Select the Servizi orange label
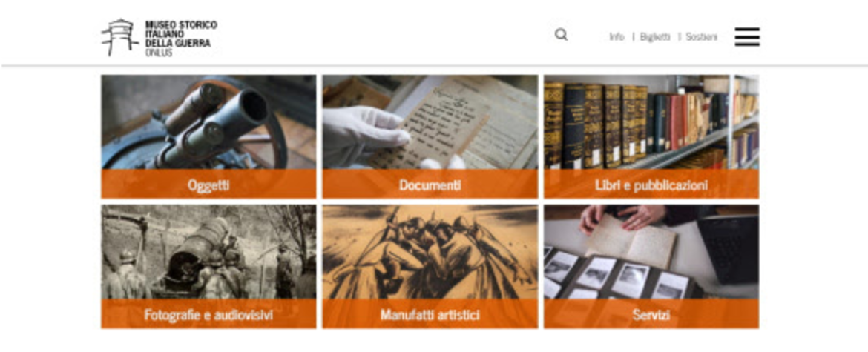Viewport: 868px width, 352px height. pos(651,314)
